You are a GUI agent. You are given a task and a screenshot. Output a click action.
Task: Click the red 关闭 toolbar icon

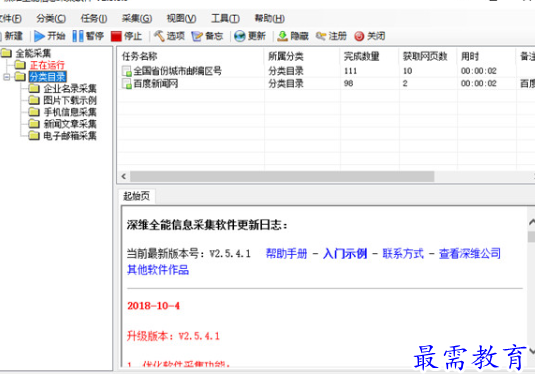359,36
